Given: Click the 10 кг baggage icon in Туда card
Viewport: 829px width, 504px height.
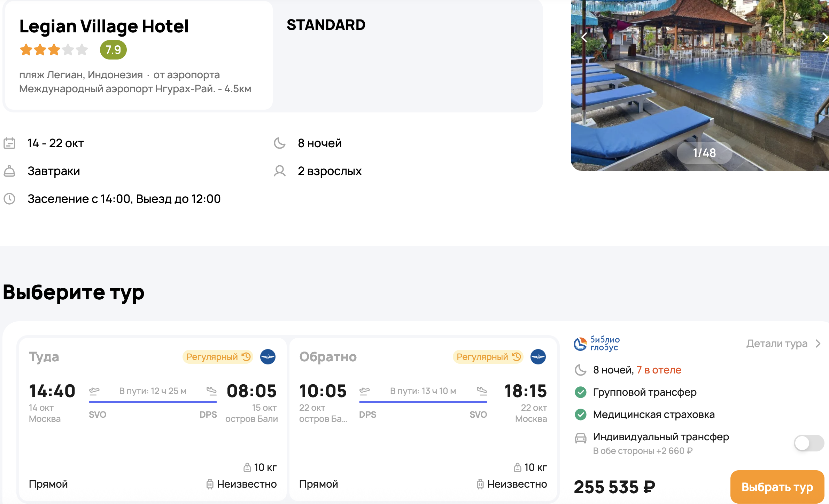Looking at the screenshot, I should 247,467.
